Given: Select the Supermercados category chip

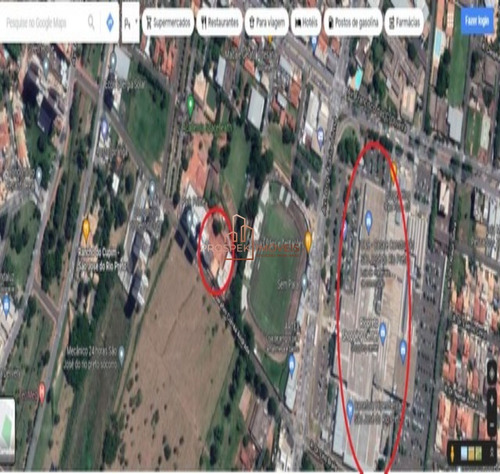Looking at the screenshot, I should (168, 22).
